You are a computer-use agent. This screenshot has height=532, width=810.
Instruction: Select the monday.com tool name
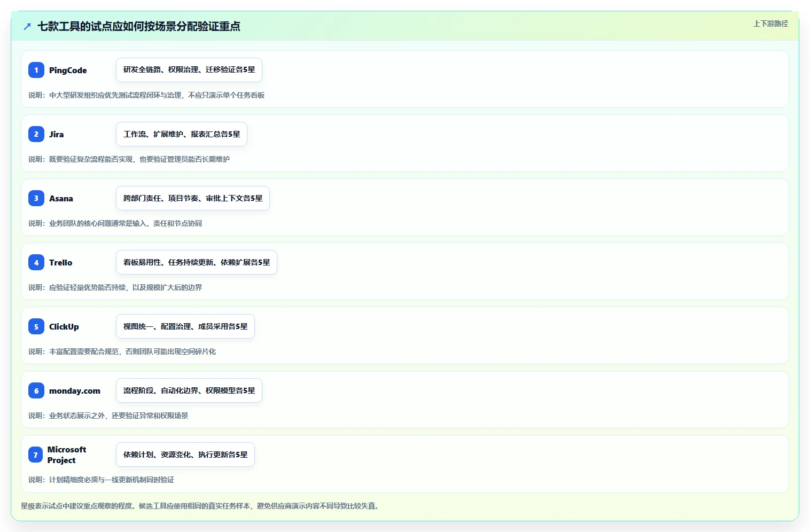pos(75,390)
